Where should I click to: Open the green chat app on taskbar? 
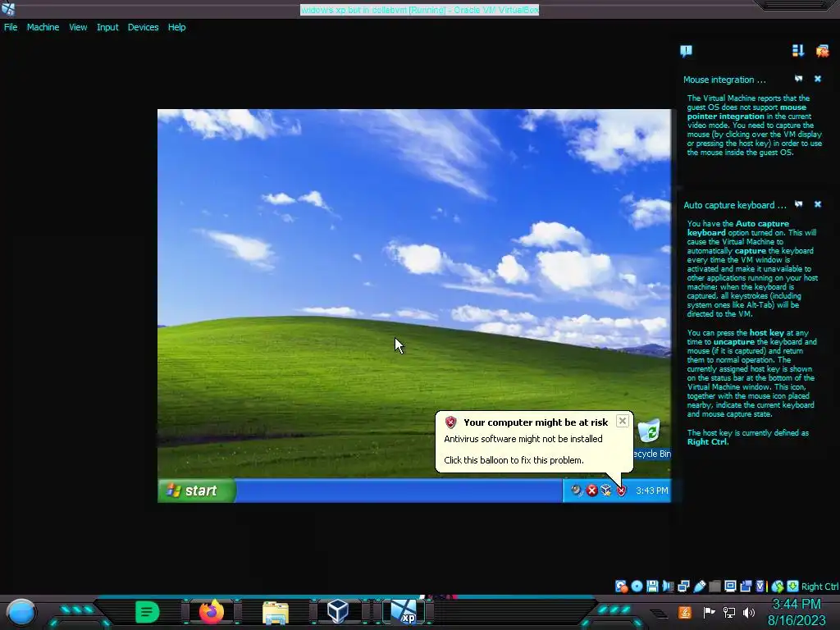tap(148, 612)
